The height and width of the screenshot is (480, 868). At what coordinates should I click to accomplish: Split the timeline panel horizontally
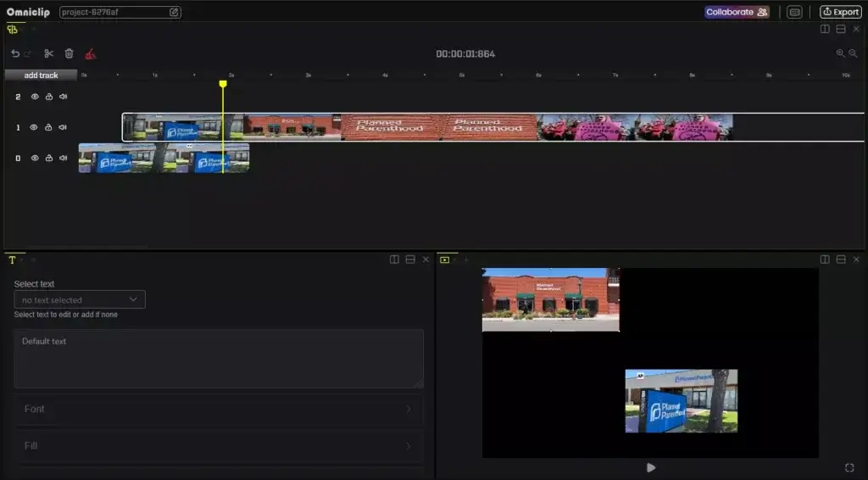[840, 29]
